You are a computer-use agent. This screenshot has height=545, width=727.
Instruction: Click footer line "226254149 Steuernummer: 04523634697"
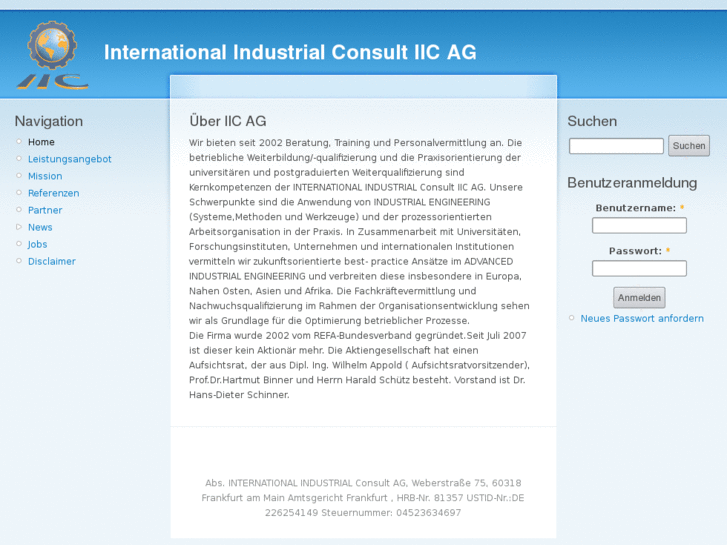pos(363,513)
